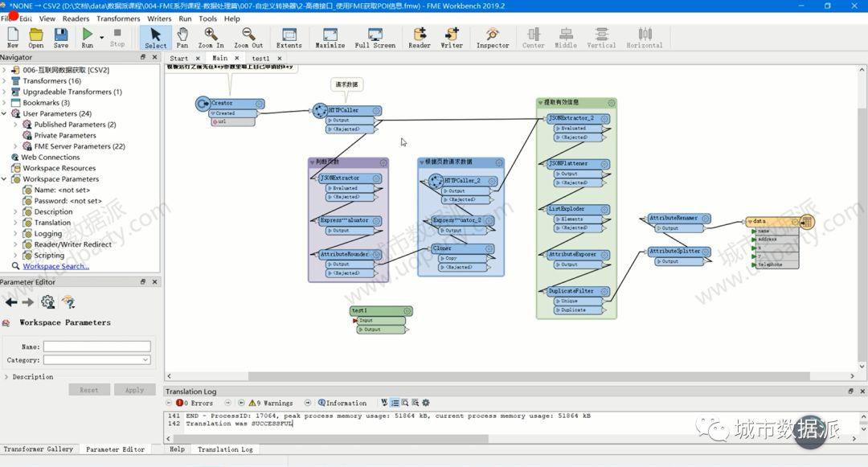Close the Navigator panel
The image size is (868, 467).
click(x=154, y=57)
